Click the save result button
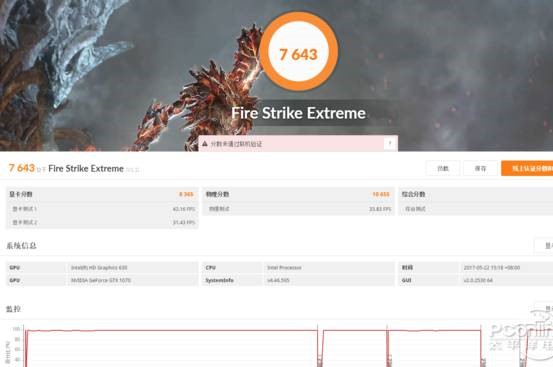The image size is (553, 367). tap(480, 169)
